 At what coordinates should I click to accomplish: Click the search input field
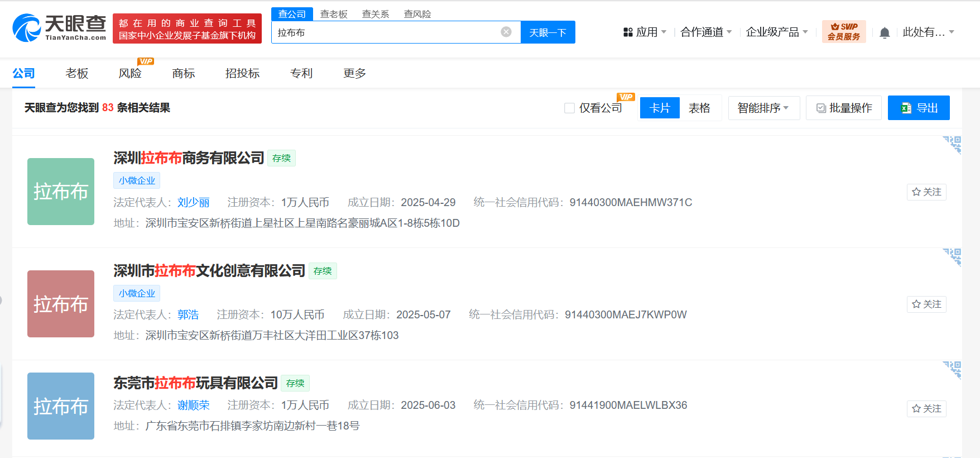[x=385, y=32]
